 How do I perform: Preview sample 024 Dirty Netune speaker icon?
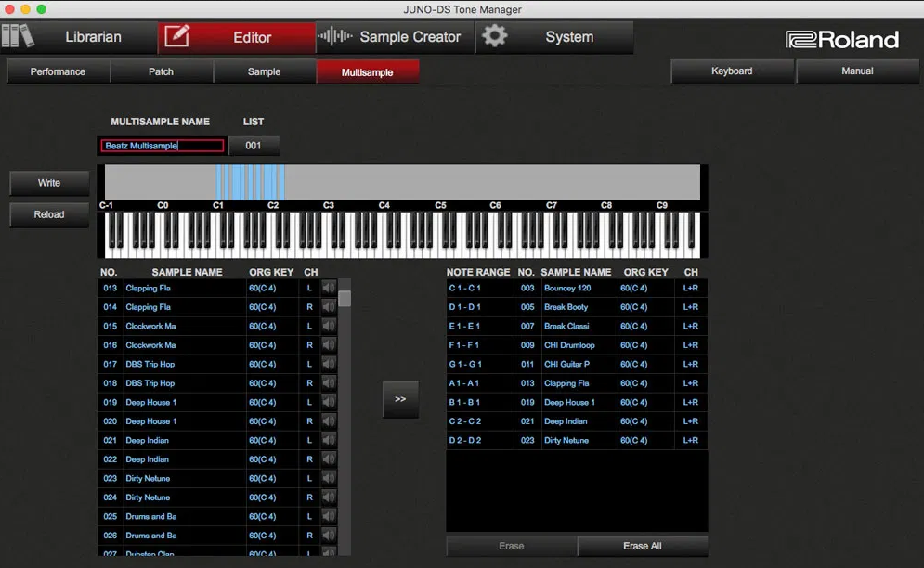click(x=329, y=497)
